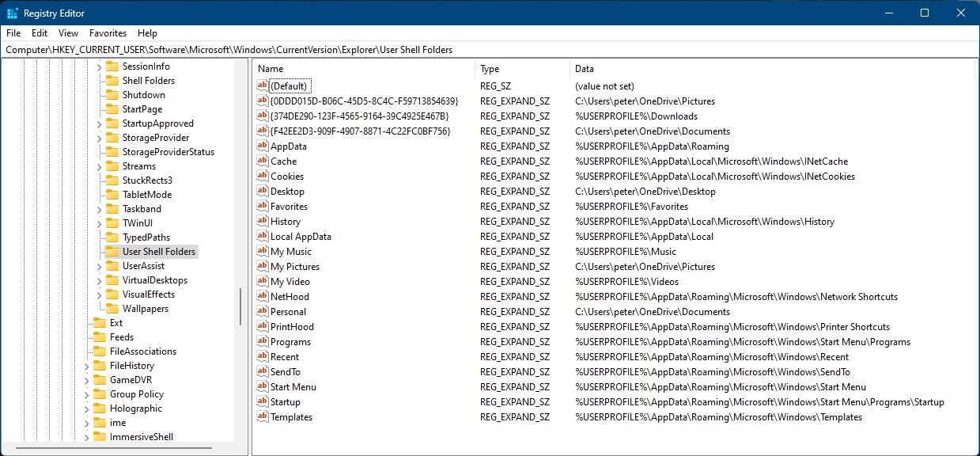
Task: Select the Ext key in the tree
Action: click(116, 323)
